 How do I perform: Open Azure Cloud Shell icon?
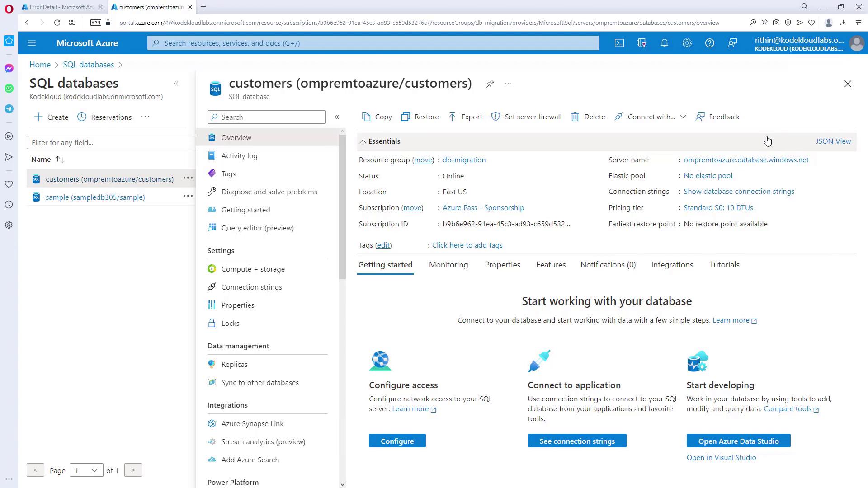(x=619, y=43)
